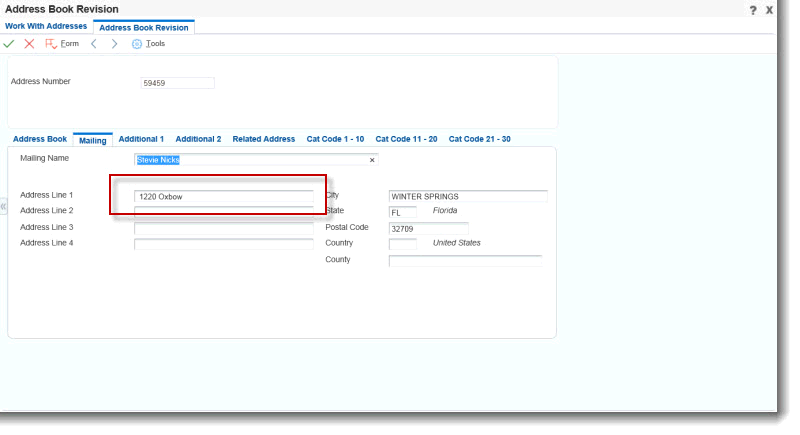Click the Postal Code field
The width and height of the screenshot is (800, 435).
427,229
